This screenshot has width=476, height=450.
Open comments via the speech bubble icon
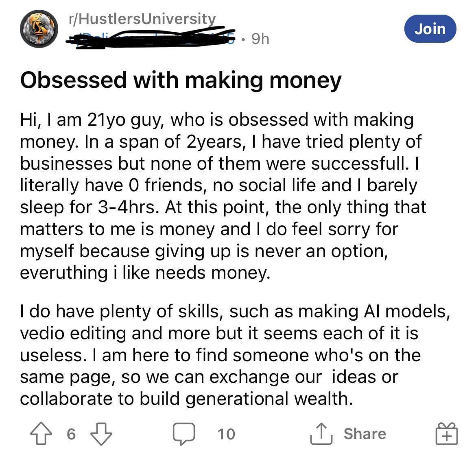[x=184, y=434]
